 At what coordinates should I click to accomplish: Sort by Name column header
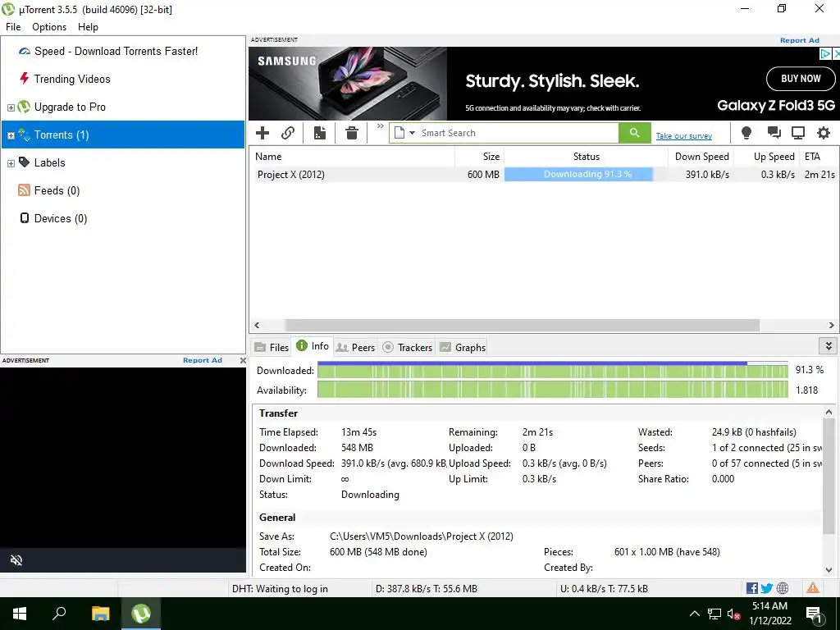(x=352, y=157)
